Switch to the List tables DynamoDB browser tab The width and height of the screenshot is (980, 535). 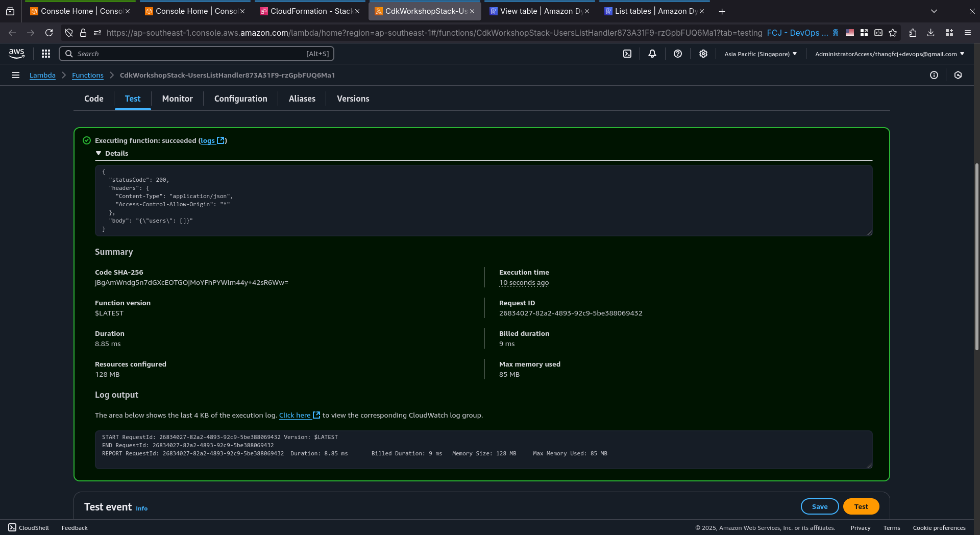pos(654,11)
